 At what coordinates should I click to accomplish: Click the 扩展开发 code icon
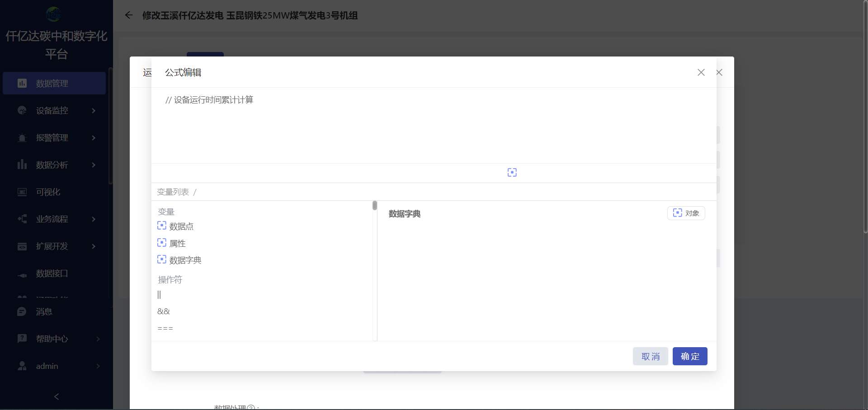tap(22, 246)
